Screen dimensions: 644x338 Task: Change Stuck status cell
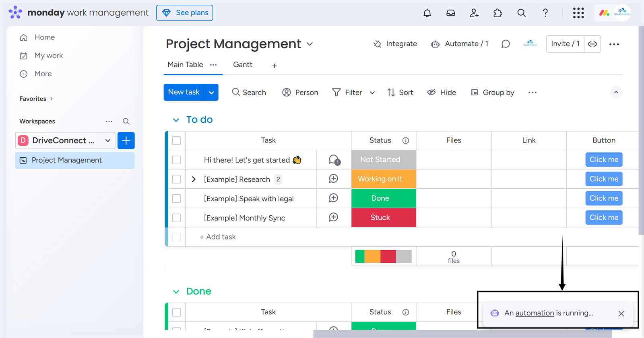pos(384,218)
